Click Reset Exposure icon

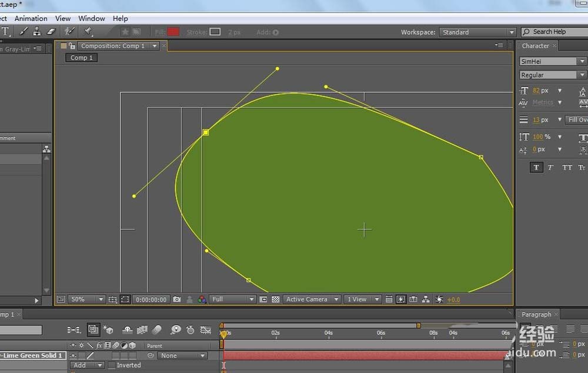439,299
